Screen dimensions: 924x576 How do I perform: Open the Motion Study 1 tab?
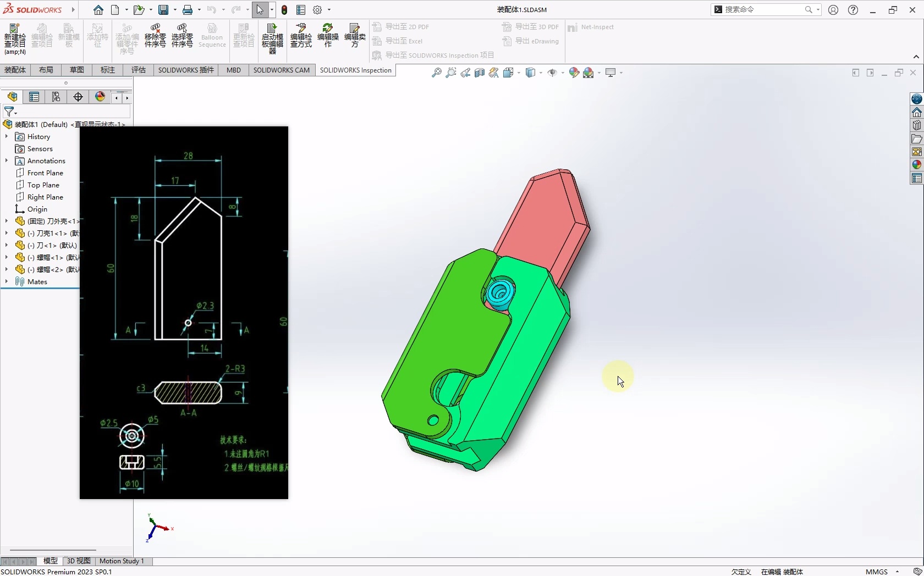(x=122, y=561)
